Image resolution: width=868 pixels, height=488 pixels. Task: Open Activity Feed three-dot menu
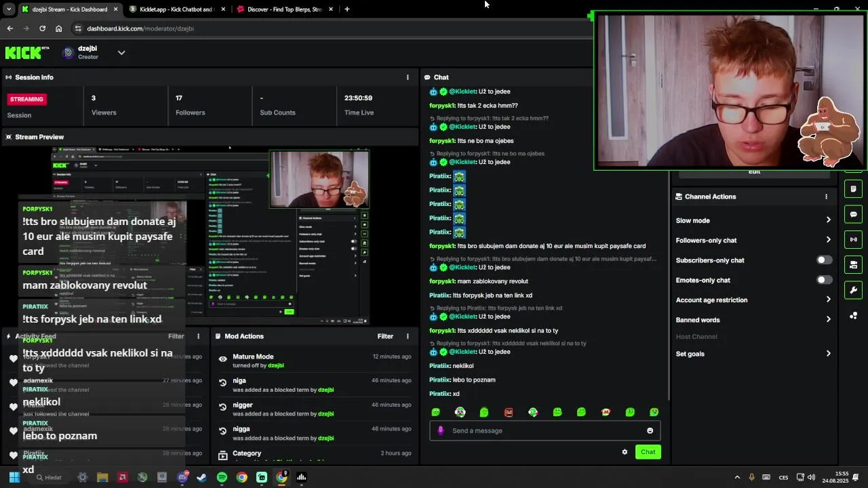[199, 336]
